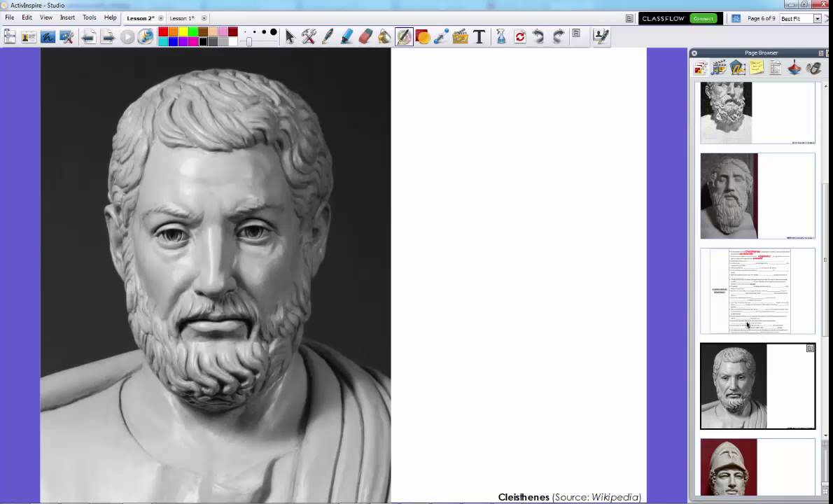Select the Shape tool

click(423, 36)
